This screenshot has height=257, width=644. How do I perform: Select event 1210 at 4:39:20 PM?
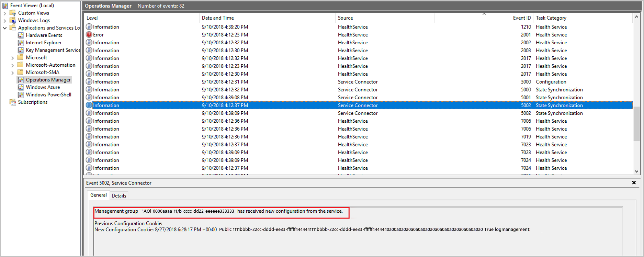coord(359,27)
